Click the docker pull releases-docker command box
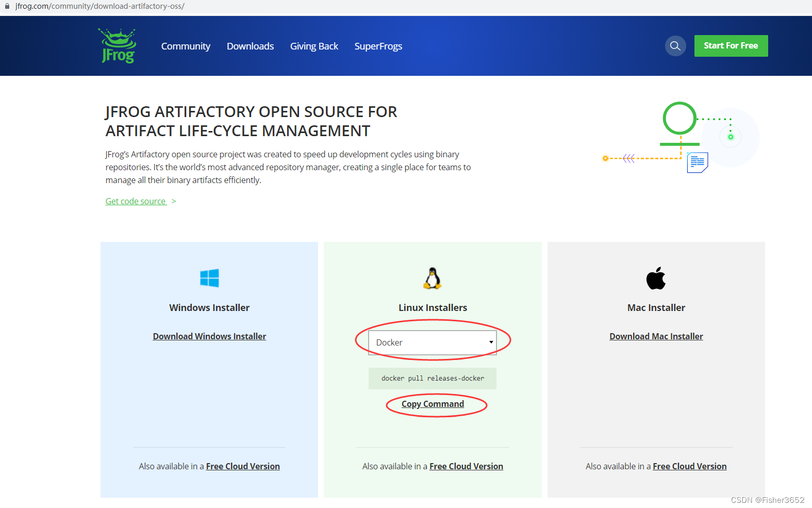This screenshot has height=508, width=812. (x=433, y=379)
